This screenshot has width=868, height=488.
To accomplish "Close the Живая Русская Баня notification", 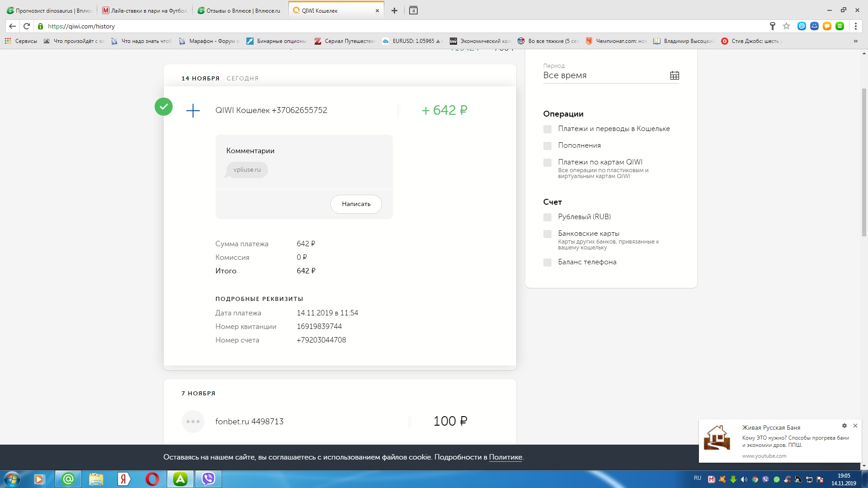I will [x=855, y=426].
